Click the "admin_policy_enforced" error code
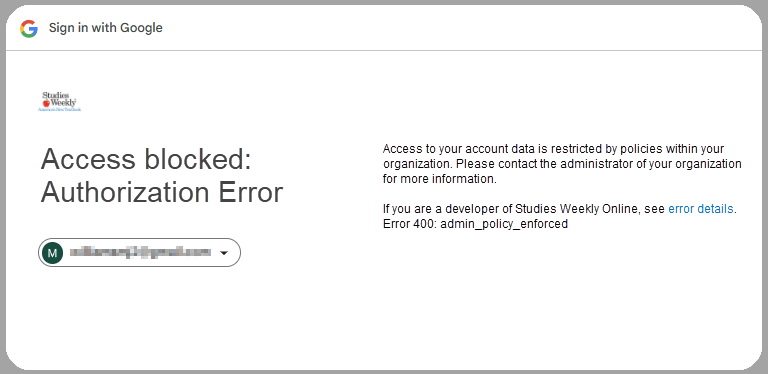Image resolution: width=768 pixels, height=374 pixels. 504,224
